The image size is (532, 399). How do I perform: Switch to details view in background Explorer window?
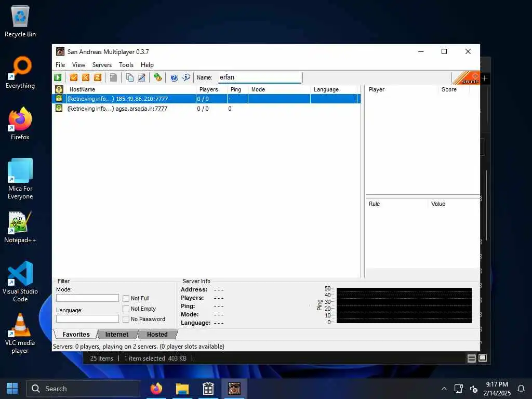pyautogui.click(x=472, y=358)
